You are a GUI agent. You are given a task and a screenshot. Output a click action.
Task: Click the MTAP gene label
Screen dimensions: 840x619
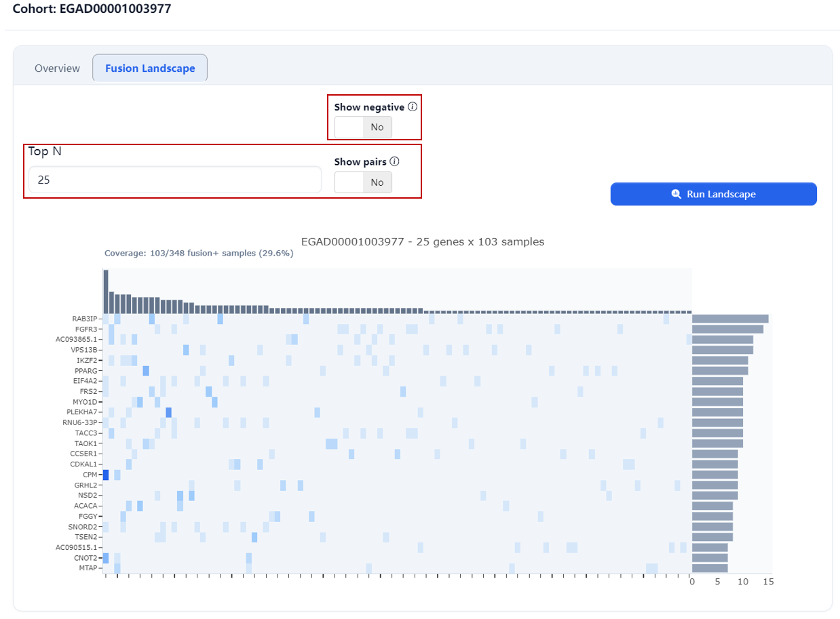89,568
